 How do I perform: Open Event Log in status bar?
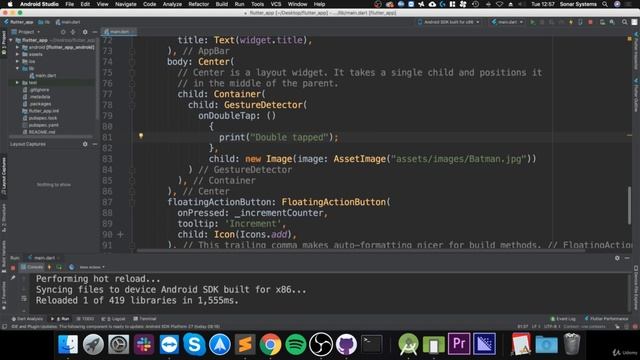pyautogui.click(x=563, y=319)
